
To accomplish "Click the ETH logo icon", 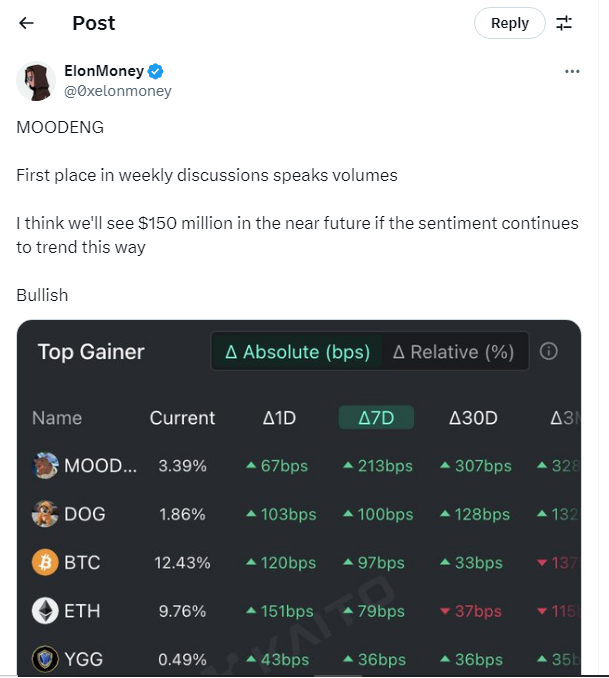I will point(45,611).
